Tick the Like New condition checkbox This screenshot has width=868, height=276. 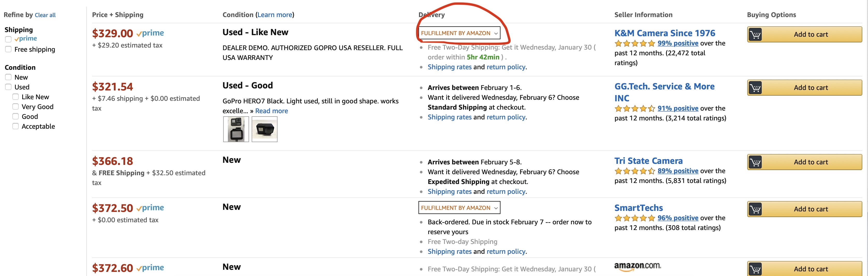[x=16, y=97]
